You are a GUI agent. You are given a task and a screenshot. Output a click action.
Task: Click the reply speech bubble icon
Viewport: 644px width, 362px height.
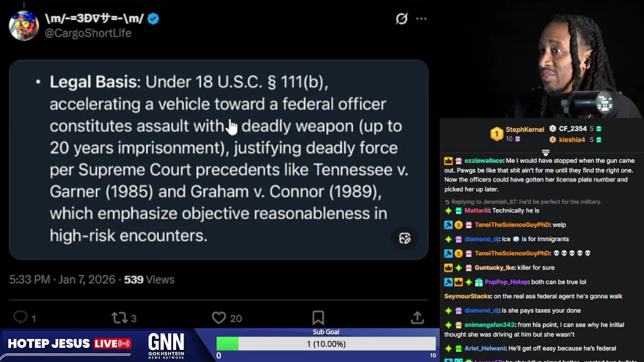click(20, 317)
